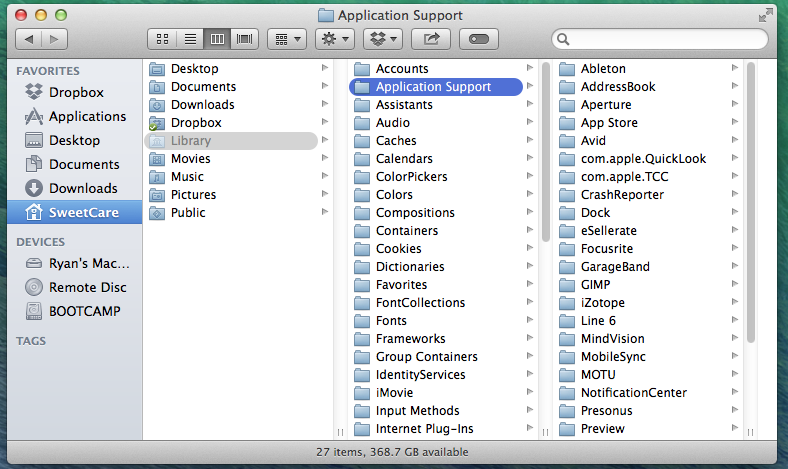Open Applications in the sidebar
Screen dimensions: 788x469
(87, 116)
